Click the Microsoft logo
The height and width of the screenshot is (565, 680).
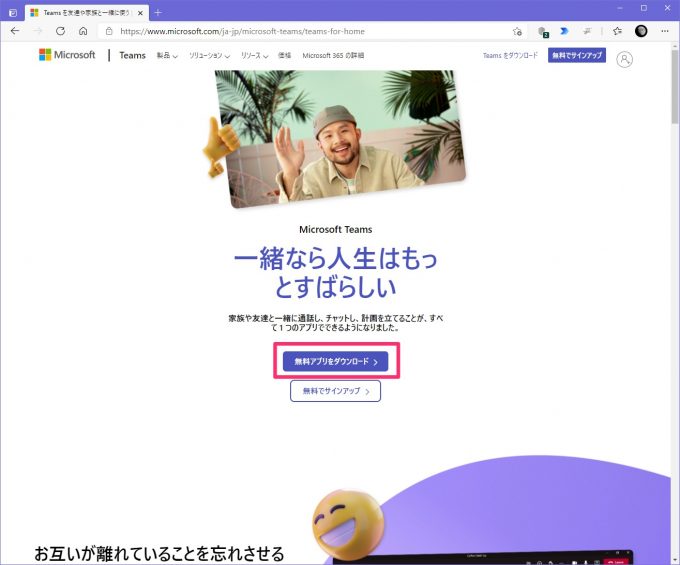[67, 55]
